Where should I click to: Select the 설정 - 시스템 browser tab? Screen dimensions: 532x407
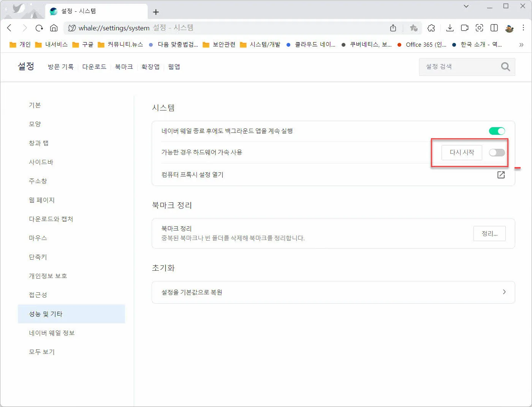click(x=97, y=11)
